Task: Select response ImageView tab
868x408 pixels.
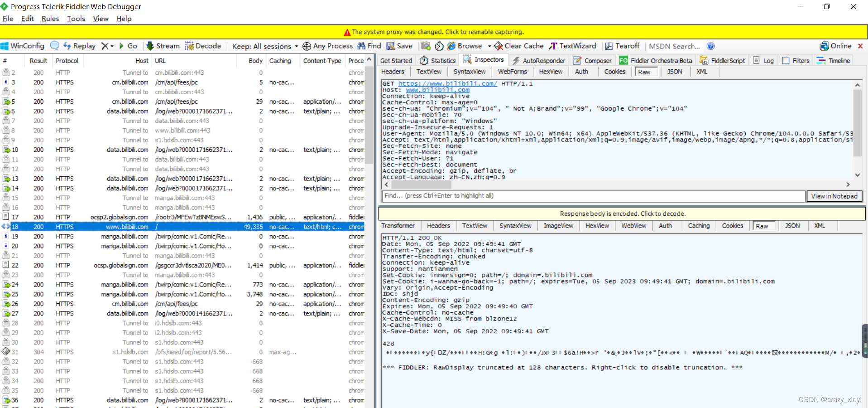Action: pyautogui.click(x=558, y=226)
